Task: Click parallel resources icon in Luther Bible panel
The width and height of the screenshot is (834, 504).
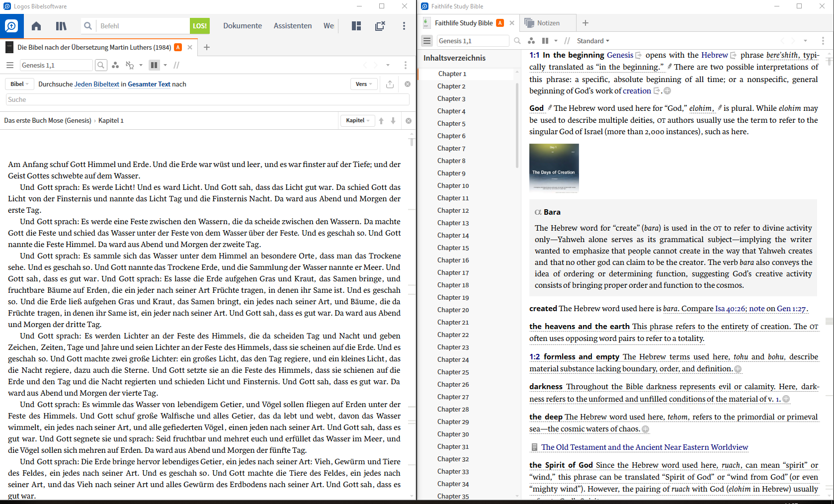Action: (x=176, y=65)
